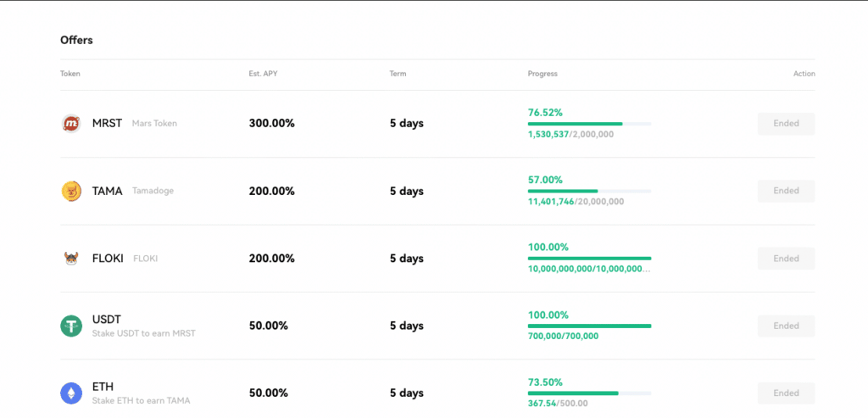Click the USDT Tether icon

point(71,326)
